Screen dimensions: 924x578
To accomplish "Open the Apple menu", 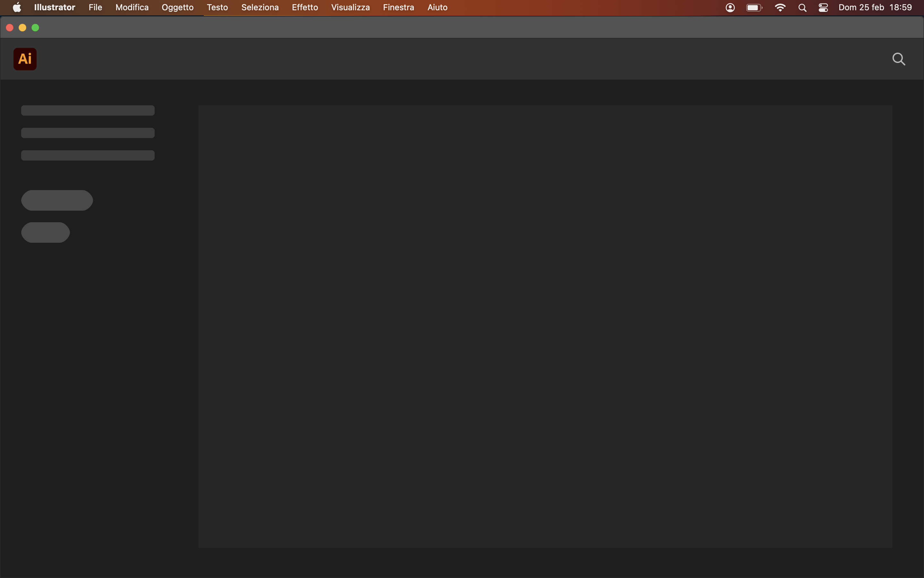I will pyautogui.click(x=17, y=7).
